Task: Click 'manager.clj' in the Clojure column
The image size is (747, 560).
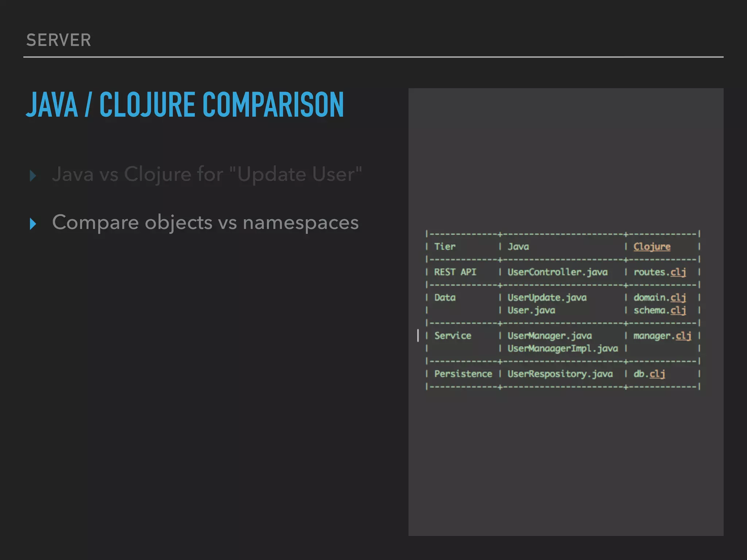Action: tap(662, 336)
